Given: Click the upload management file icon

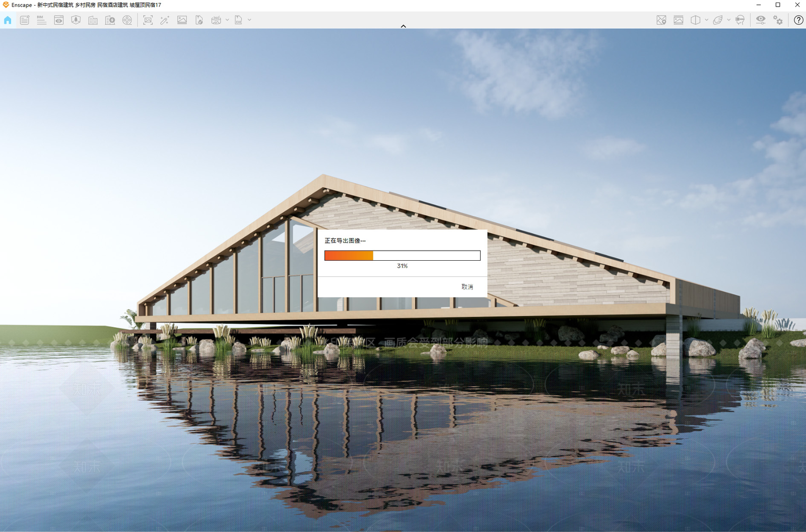Looking at the screenshot, I should [x=199, y=20].
